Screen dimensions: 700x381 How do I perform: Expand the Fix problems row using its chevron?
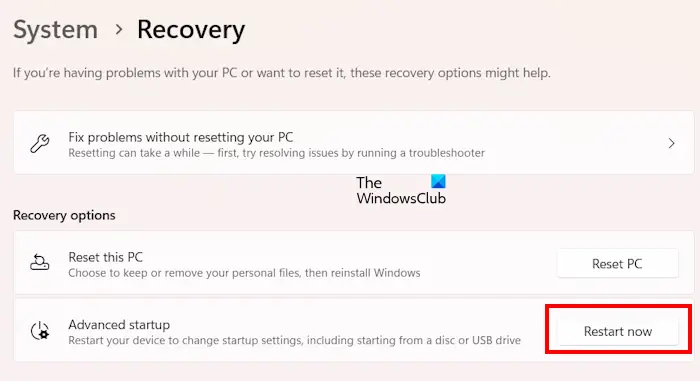click(671, 143)
